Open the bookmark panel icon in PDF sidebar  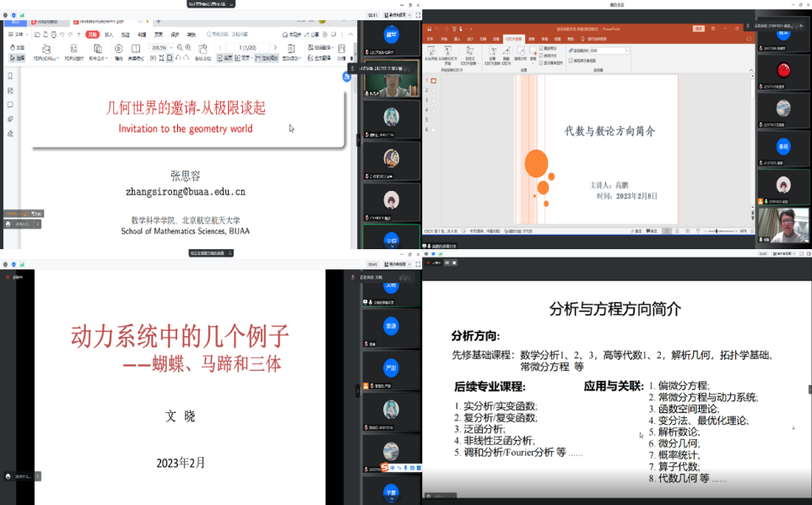coord(10,90)
